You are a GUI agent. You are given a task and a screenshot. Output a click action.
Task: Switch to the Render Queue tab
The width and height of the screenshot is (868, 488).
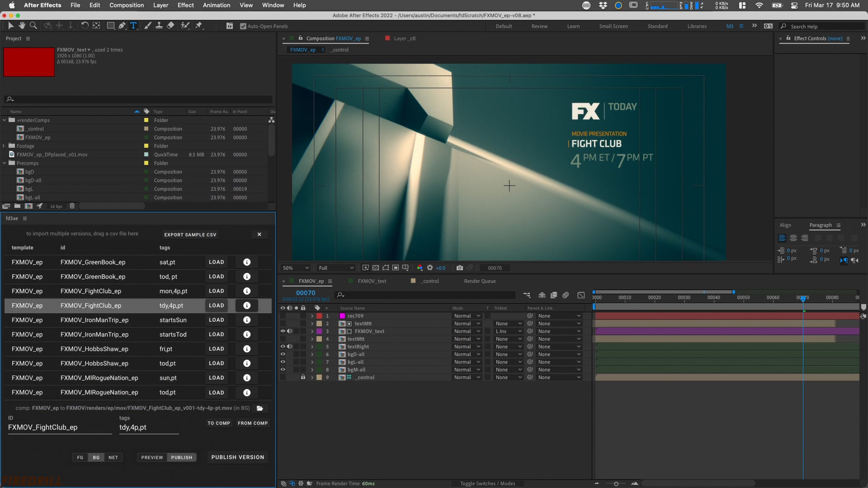click(x=480, y=281)
